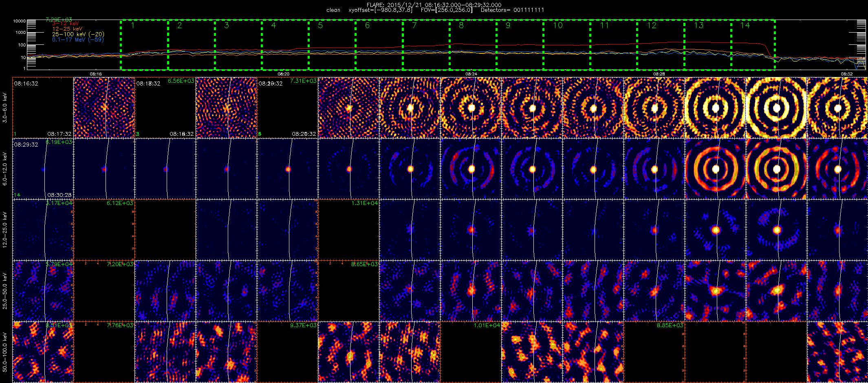This screenshot has height=383, width=868.
Task: Click the "50.0-100.0 keV" row label
Action: pos(5,352)
